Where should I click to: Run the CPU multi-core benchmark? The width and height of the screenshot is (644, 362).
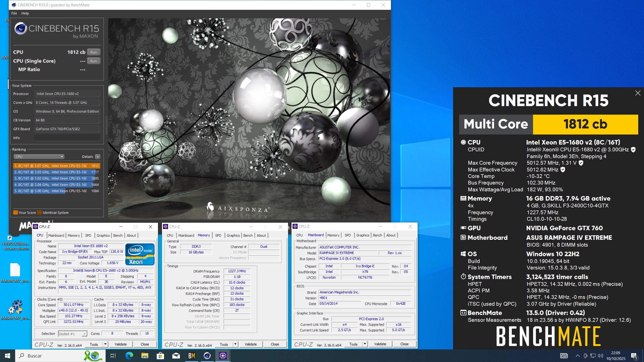[94, 52]
